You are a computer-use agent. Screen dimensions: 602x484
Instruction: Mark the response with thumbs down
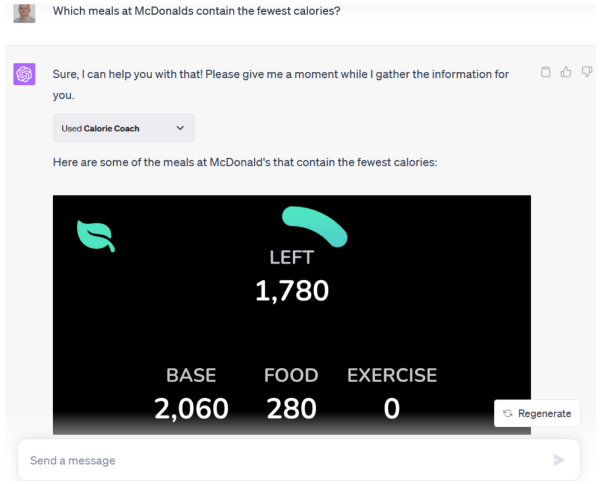[587, 72]
